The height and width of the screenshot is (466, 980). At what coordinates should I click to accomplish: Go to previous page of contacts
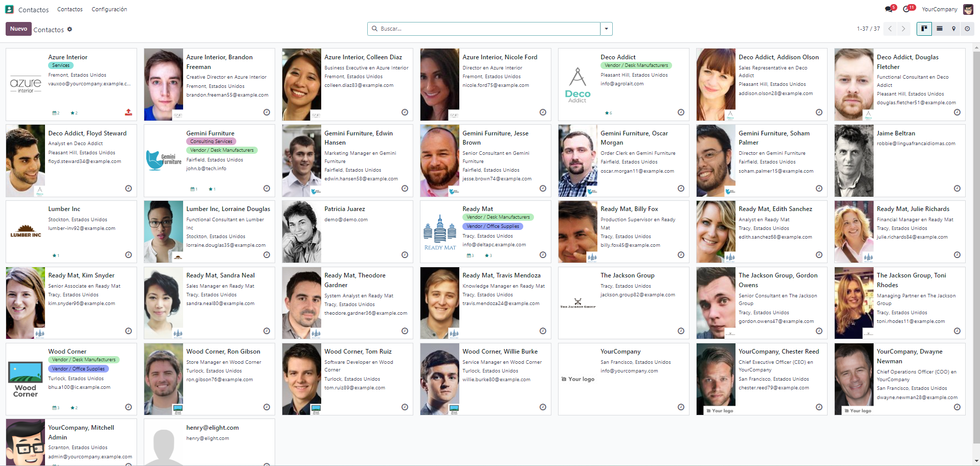(890, 29)
